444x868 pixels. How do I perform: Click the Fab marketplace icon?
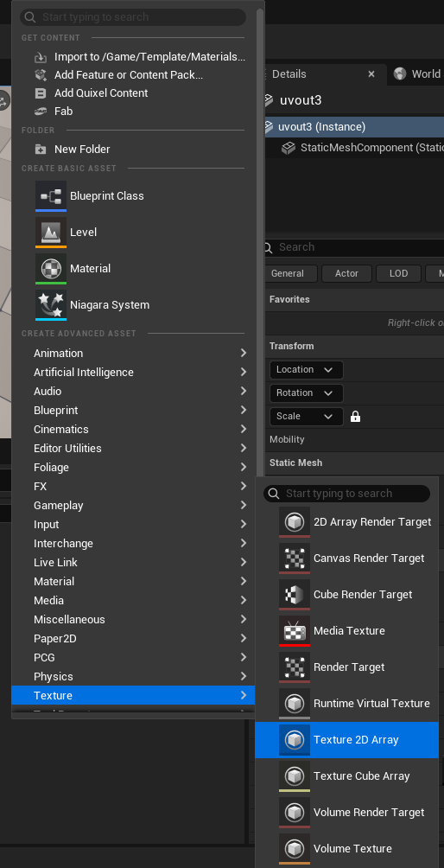(41, 112)
